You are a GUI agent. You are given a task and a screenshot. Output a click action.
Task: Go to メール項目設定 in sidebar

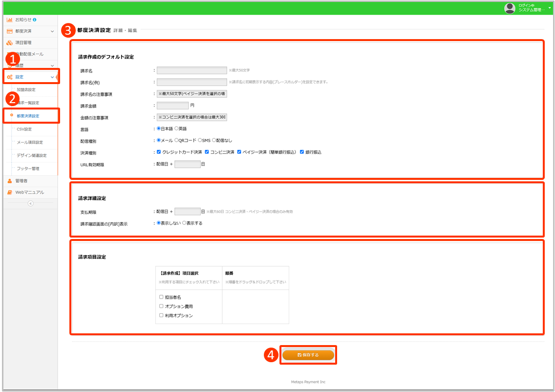[30, 142]
